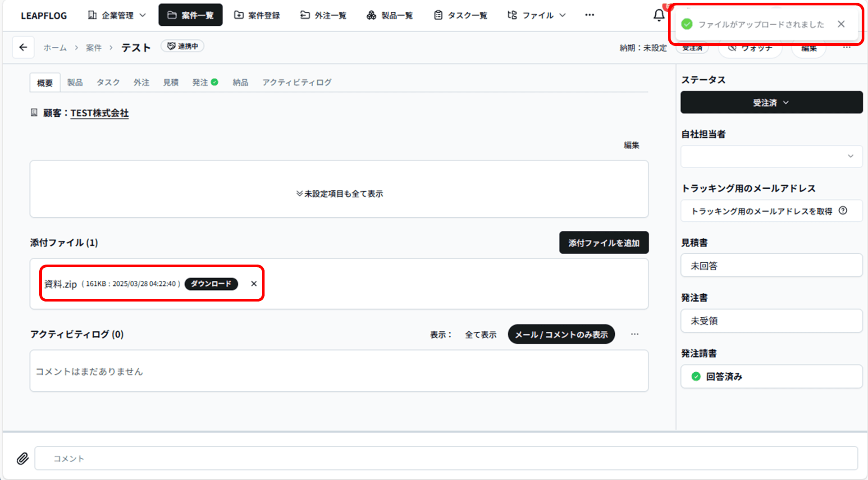Click 添付ファイルを追加 button
Screen dimensions: 868x480
603,243
